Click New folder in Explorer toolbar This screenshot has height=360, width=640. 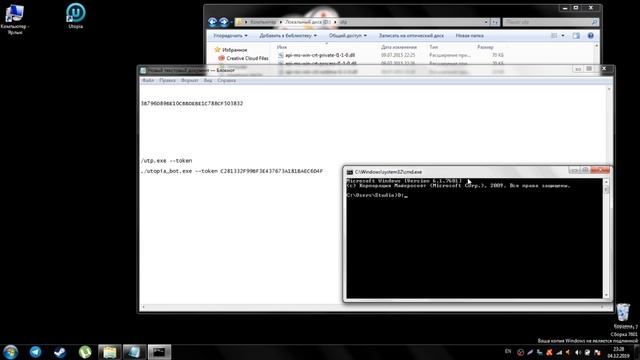469,36
